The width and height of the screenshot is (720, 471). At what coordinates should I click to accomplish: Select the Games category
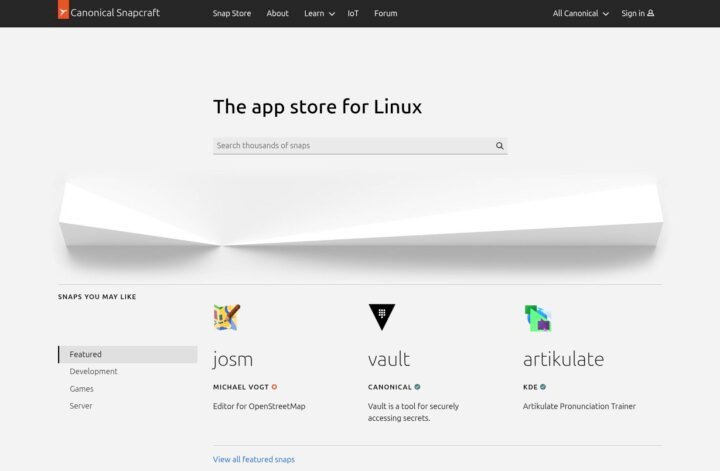pyautogui.click(x=82, y=389)
